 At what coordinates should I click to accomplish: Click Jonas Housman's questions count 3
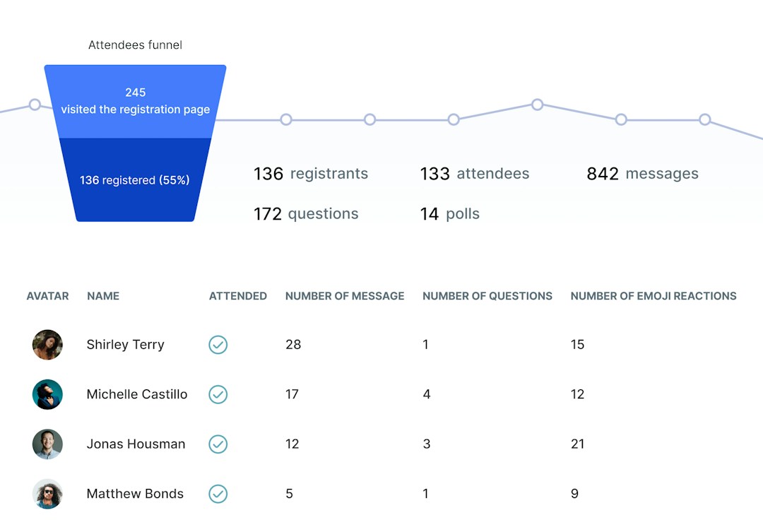[427, 444]
